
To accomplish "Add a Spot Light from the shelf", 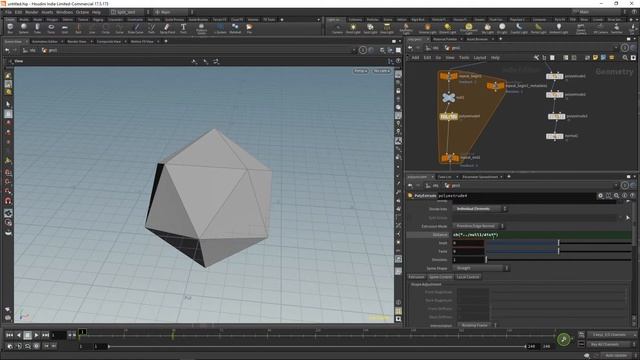I will click(370, 28).
